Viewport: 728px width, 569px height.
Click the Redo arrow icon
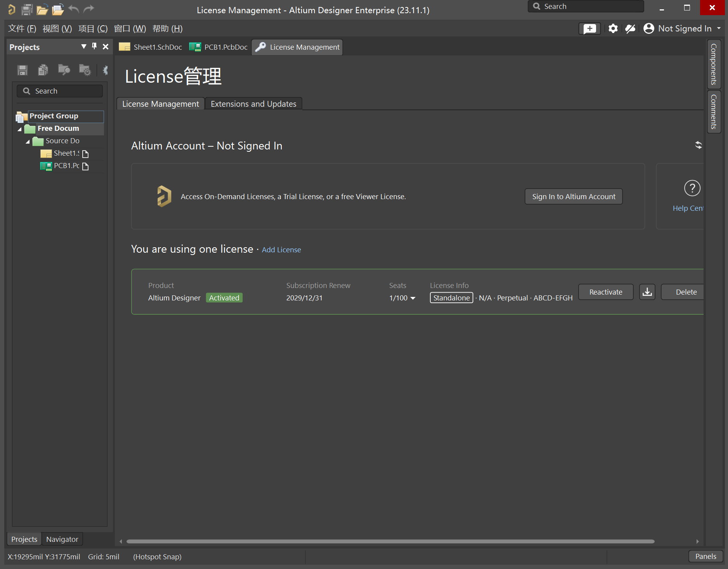coord(89,9)
